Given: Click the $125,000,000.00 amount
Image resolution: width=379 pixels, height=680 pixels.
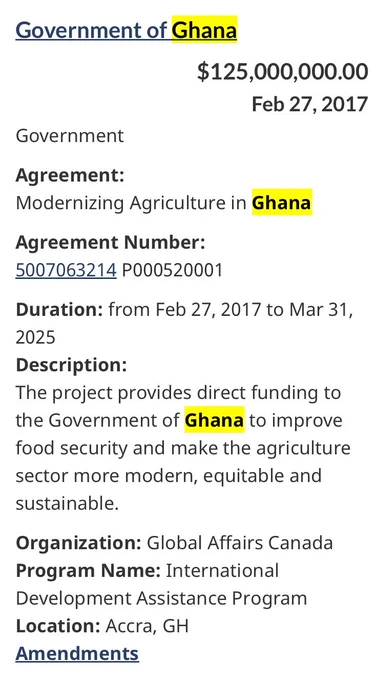Looking at the screenshot, I should pos(283,72).
